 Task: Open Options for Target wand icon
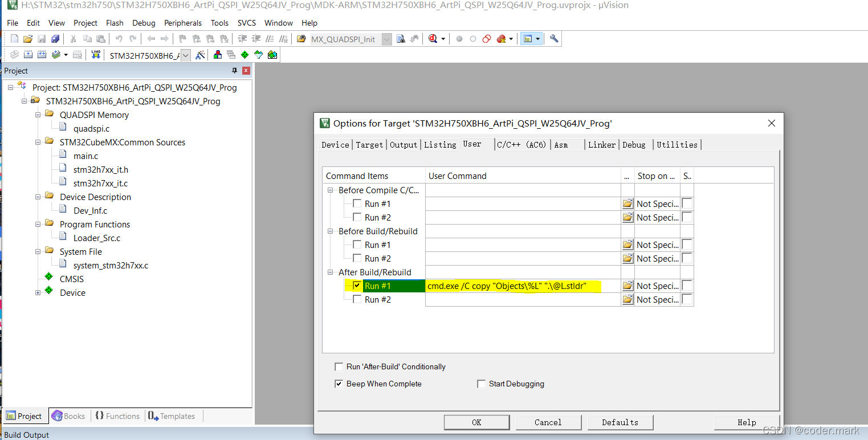pyautogui.click(x=200, y=55)
